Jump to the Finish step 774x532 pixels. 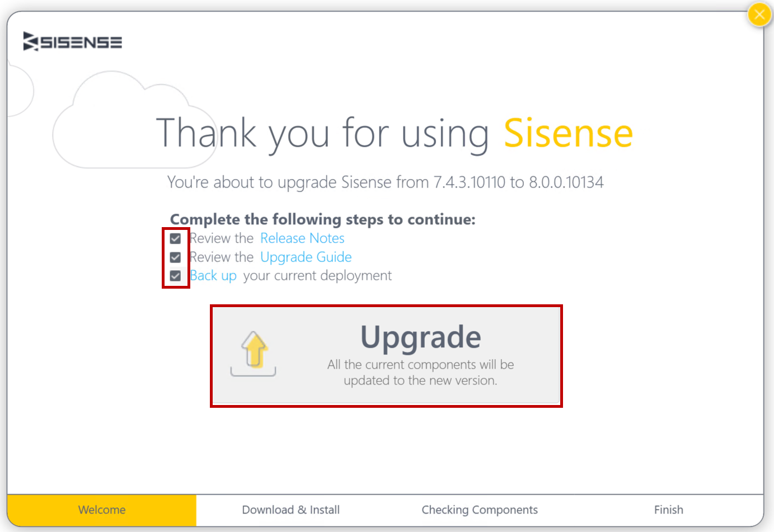coord(669,510)
